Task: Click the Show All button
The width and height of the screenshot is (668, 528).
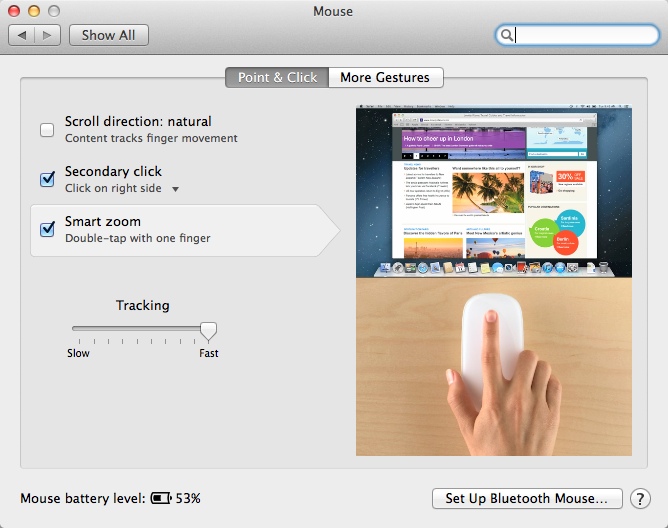Action: point(109,35)
